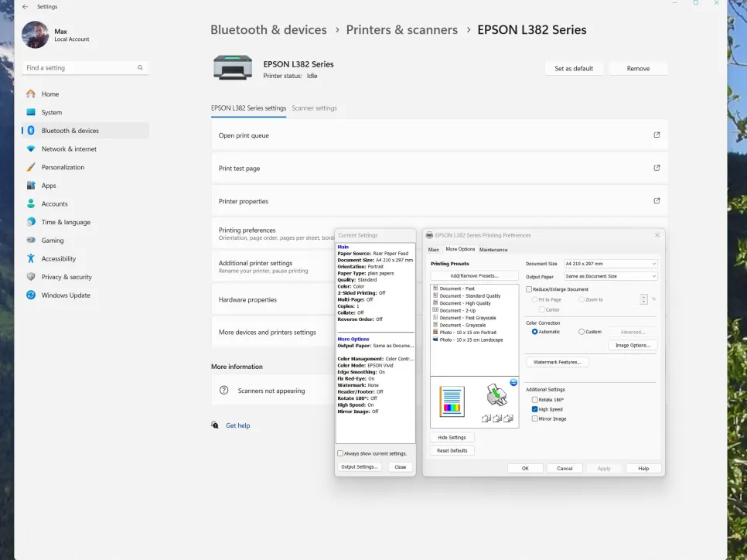Open the Get help link

[237, 425]
